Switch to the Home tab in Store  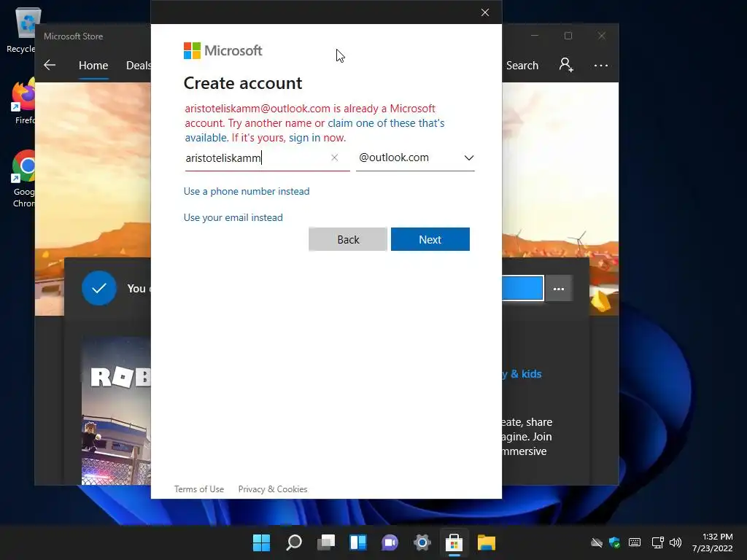point(93,65)
